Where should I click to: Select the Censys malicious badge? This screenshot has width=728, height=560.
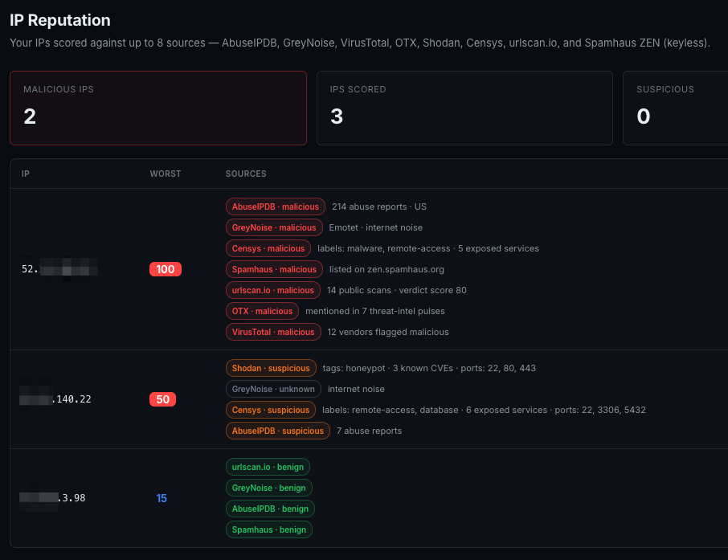click(268, 248)
